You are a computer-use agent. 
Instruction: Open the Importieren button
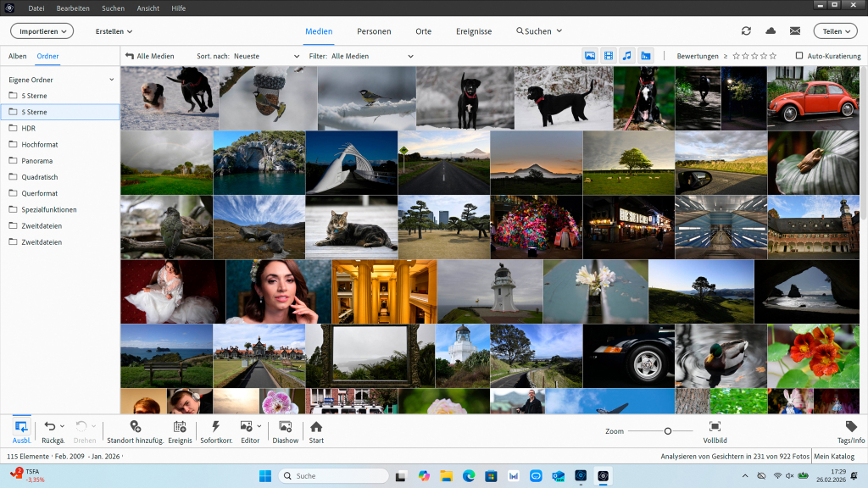[x=42, y=30]
